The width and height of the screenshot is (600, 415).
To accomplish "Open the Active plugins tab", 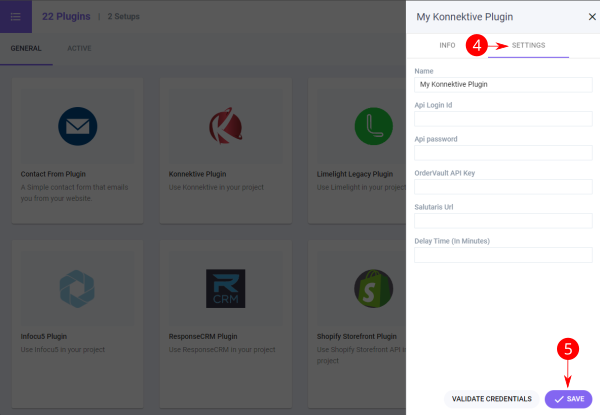I will click(x=79, y=48).
